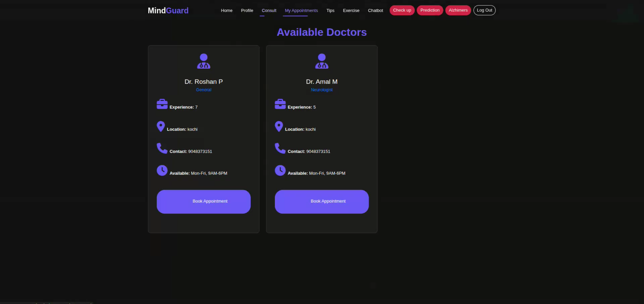The height and width of the screenshot is (304, 644).
Task: Click Mon-Fri, 9AM-6PM availability in Dr. Amal M's card
Action: [x=327, y=173]
